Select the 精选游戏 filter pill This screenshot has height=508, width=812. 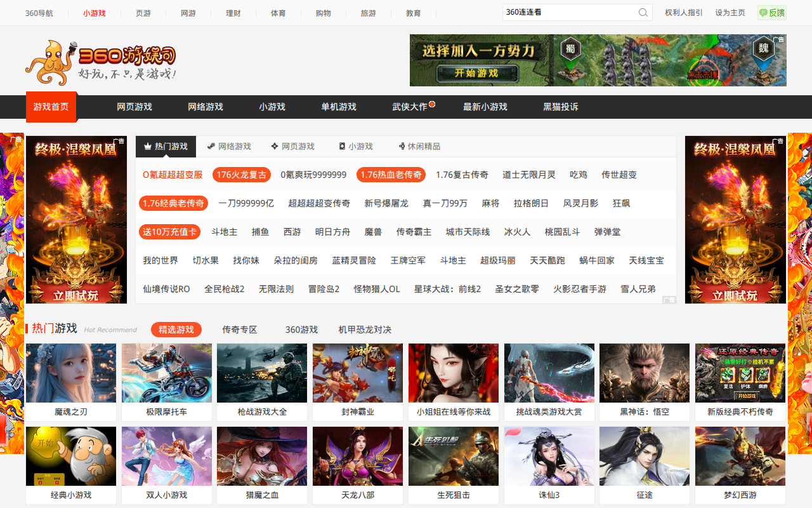click(x=176, y=330)
